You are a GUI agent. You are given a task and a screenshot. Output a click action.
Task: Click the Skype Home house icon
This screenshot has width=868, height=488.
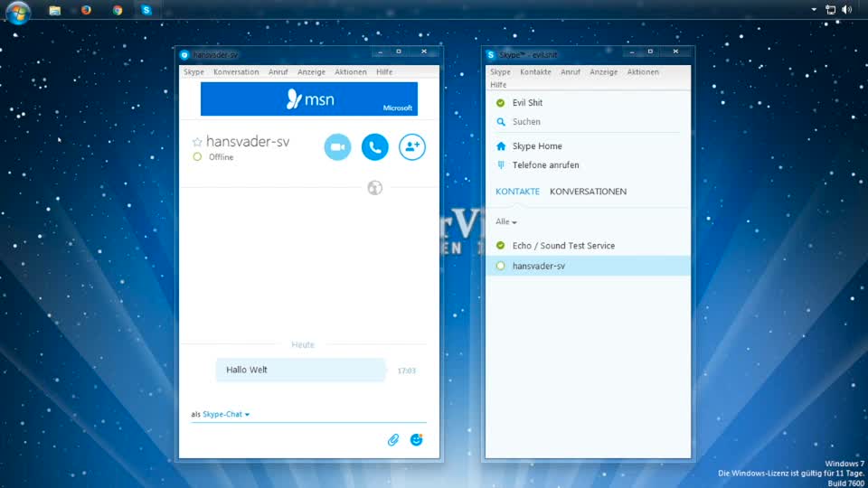pyautogui.click(x=501, y=146)
